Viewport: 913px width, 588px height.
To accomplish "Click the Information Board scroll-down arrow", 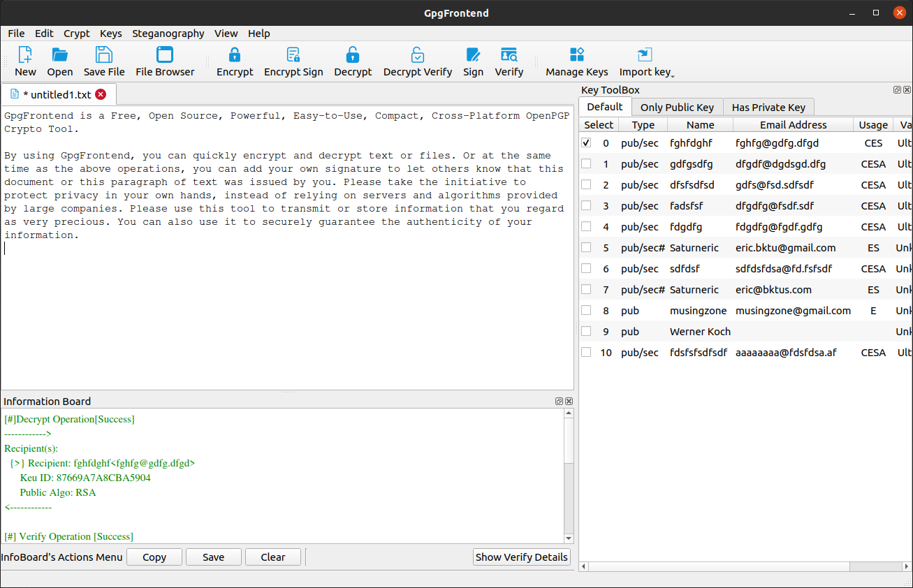I will (569, 538).
